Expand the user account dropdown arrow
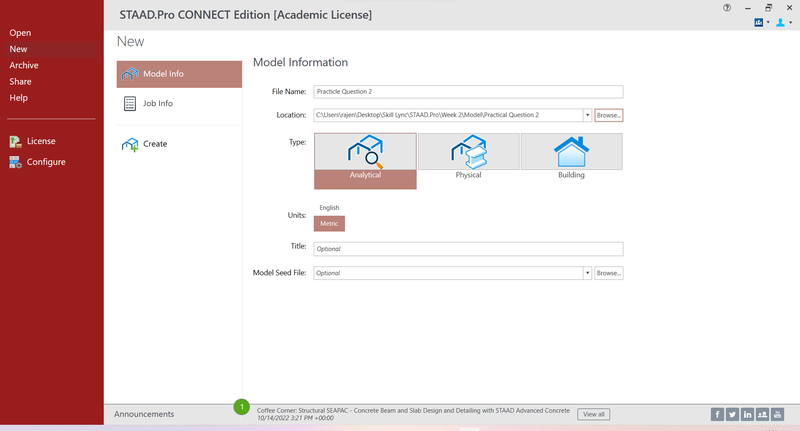The width and height of the screenshot is (800, 431). [x=791, y=22]
